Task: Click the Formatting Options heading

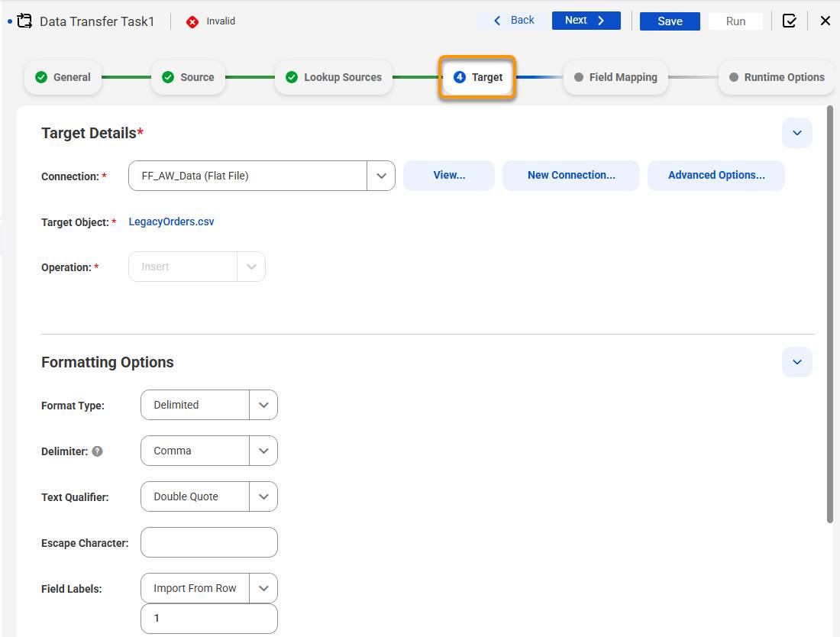Action: (107, 362)
